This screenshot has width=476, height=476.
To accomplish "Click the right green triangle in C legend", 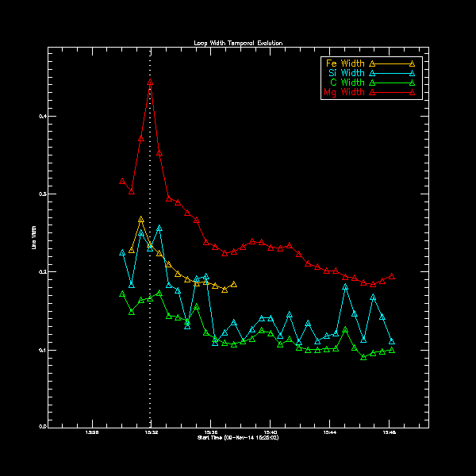I will point(412,83).
